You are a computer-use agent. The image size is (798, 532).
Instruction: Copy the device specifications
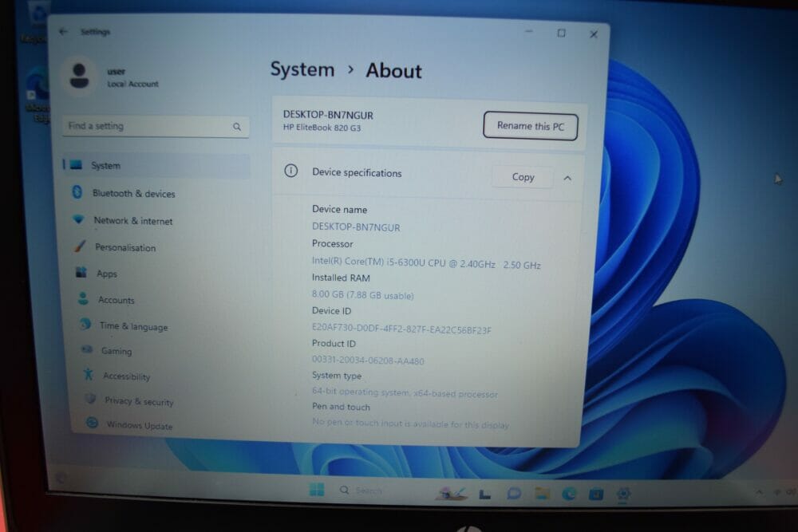[523, 177]
